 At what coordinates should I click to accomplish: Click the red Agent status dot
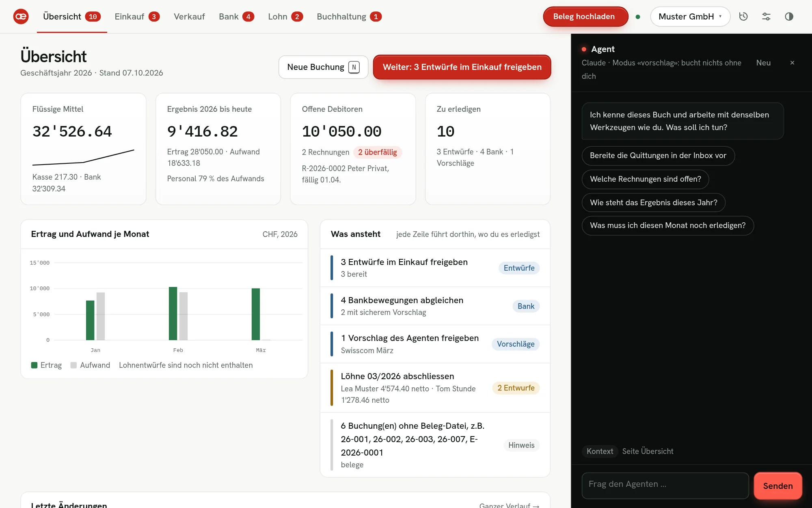pyautogui.click(x=584, y=49)
